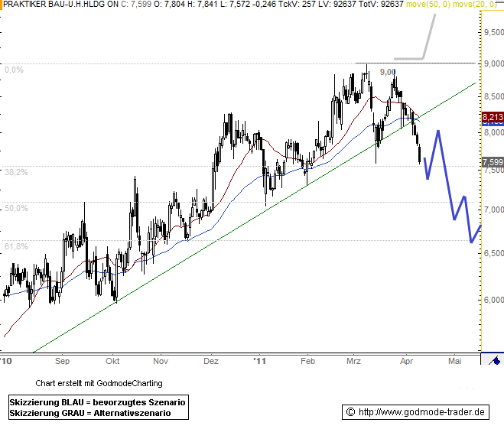Select the grey 7,599 last price tag
Image resolution: width=504 pixels, height=429 pixels.
tap(493, 162)
